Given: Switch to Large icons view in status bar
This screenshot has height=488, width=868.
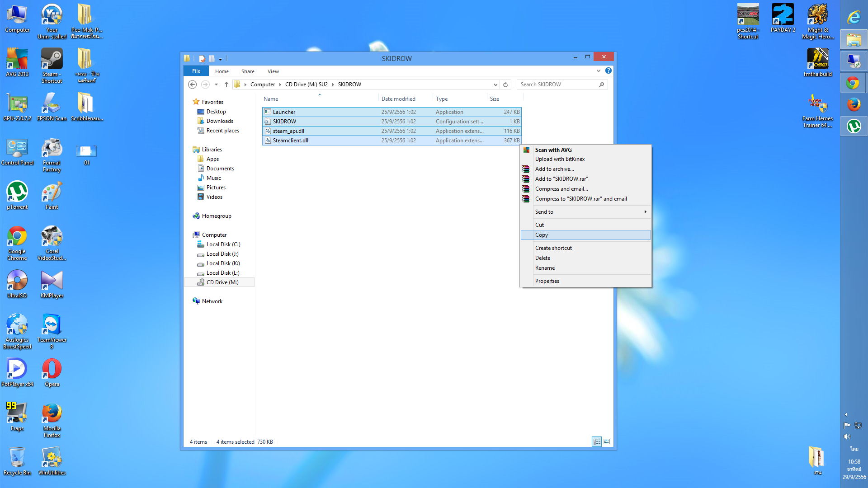Looking at the screenshot, I should [x=607, y=441].
